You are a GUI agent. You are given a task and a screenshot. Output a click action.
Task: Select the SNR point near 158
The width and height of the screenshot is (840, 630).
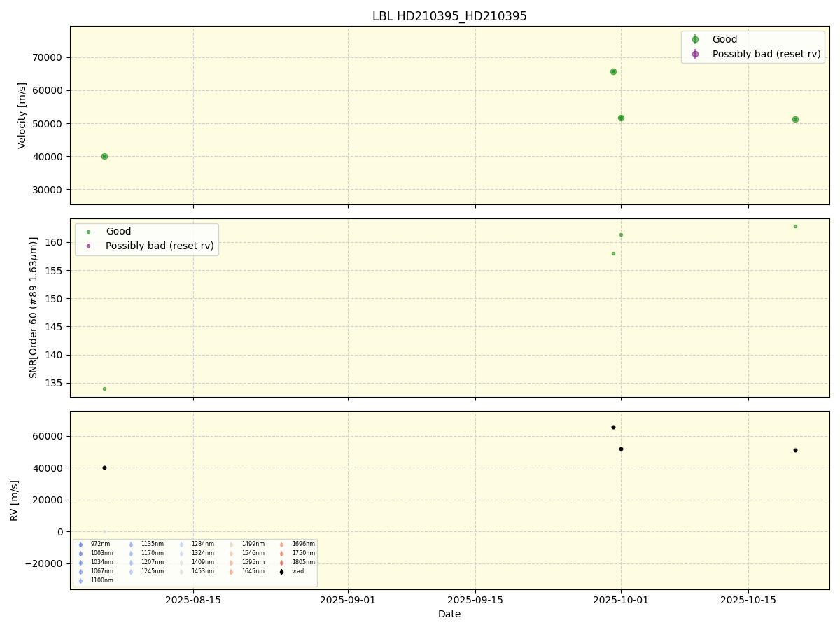613,253
